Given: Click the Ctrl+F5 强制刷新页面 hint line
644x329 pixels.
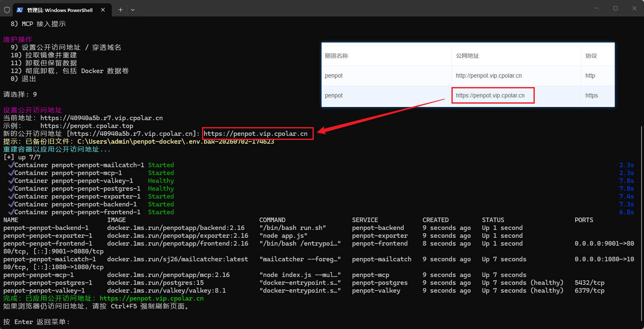Looking at the screenshot, I should (96, 306).
